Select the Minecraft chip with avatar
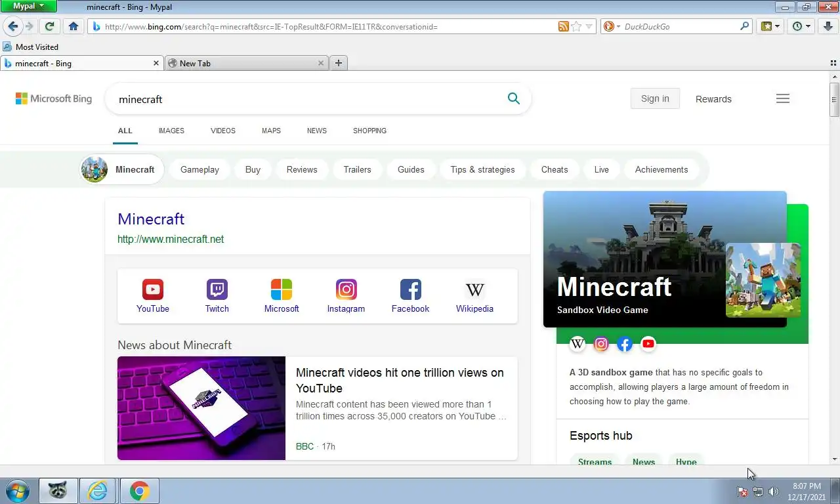This screenshot has width=840, height=504. (x=121, y=169)
